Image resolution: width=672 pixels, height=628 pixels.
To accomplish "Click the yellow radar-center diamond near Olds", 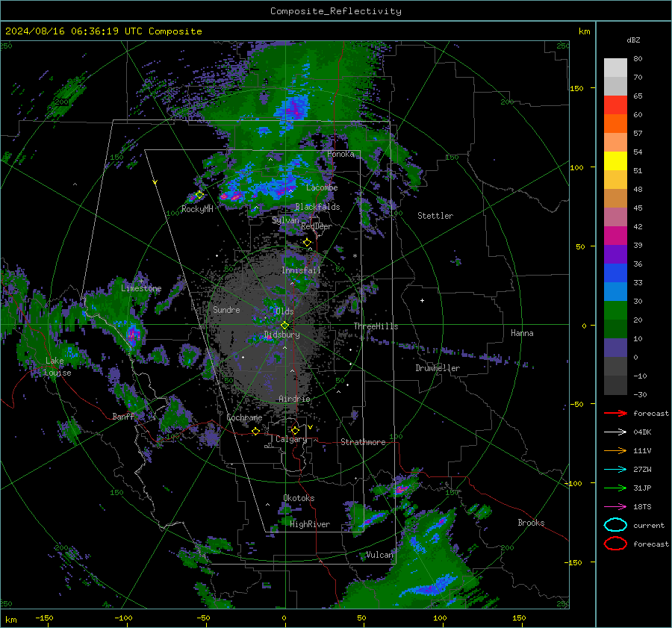I will pos(284,326).
